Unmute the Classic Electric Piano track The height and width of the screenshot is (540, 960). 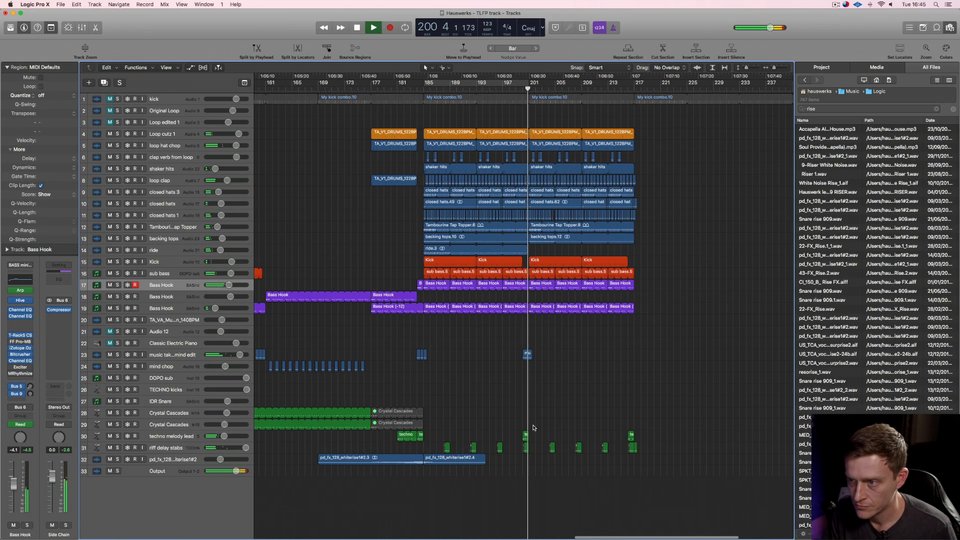coord(110,343)
